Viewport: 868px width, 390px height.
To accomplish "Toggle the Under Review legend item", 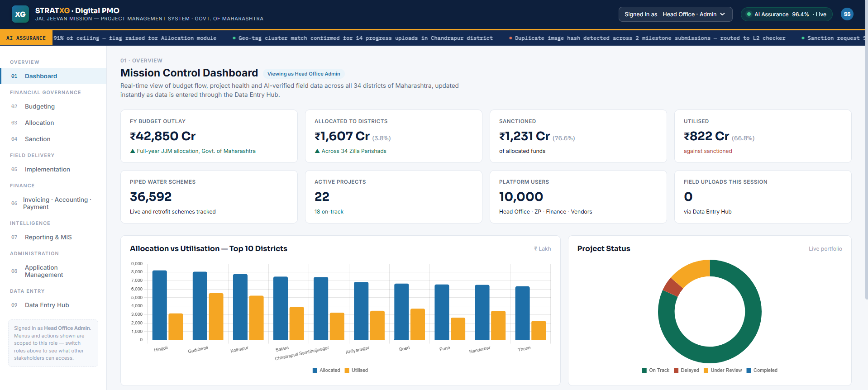I will 723,370.
